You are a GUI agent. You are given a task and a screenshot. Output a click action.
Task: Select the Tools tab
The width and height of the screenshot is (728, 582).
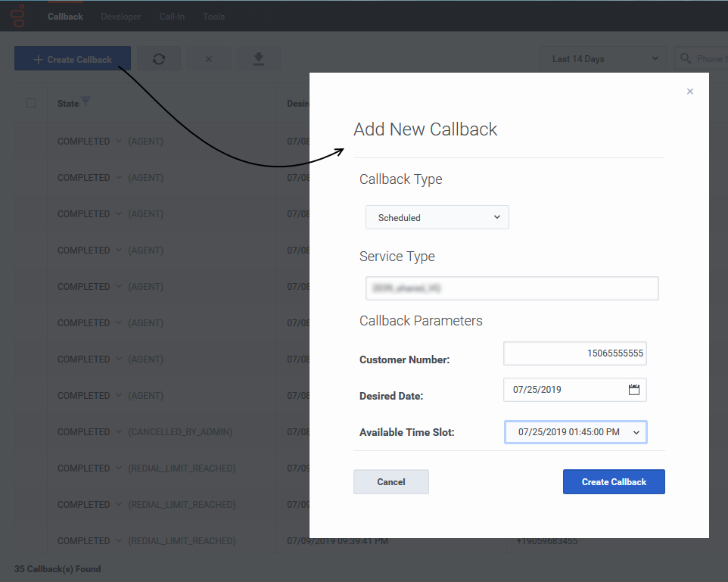[x=213, y=17]
